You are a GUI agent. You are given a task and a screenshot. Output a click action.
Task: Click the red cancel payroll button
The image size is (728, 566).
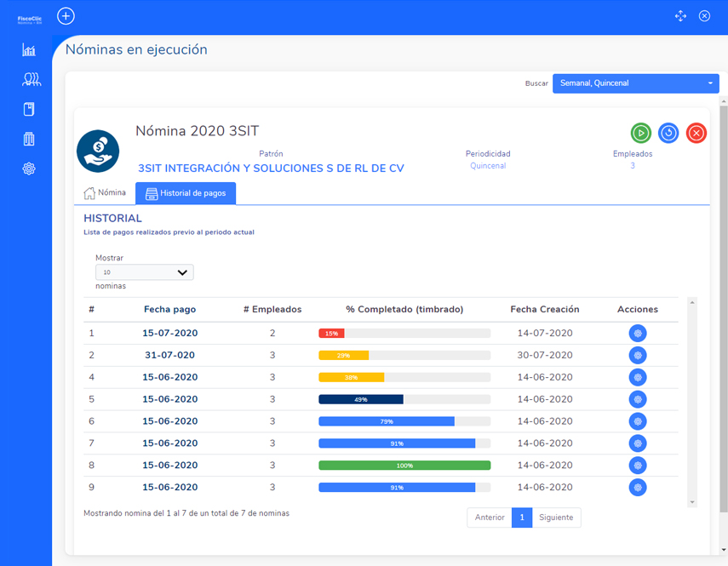[x=696, y=133]
